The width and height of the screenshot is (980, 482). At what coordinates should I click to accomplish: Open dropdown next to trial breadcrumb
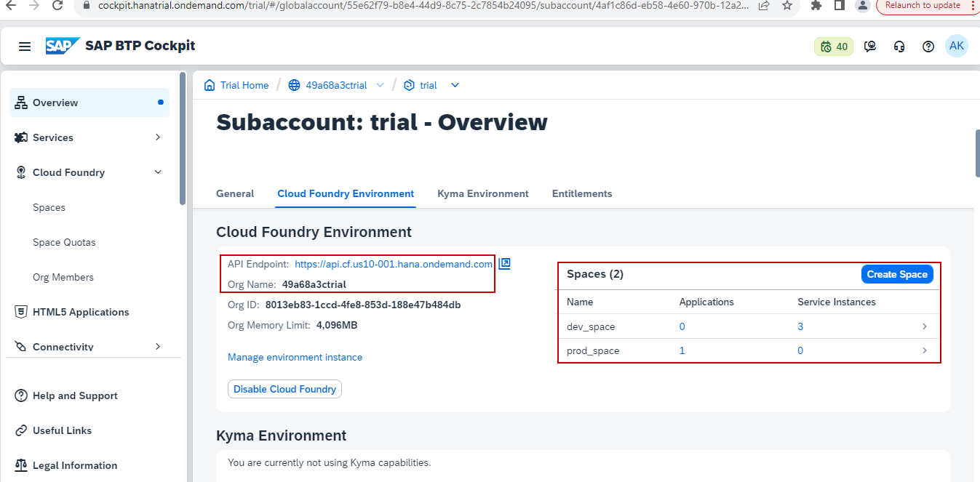tap(455, 85)
